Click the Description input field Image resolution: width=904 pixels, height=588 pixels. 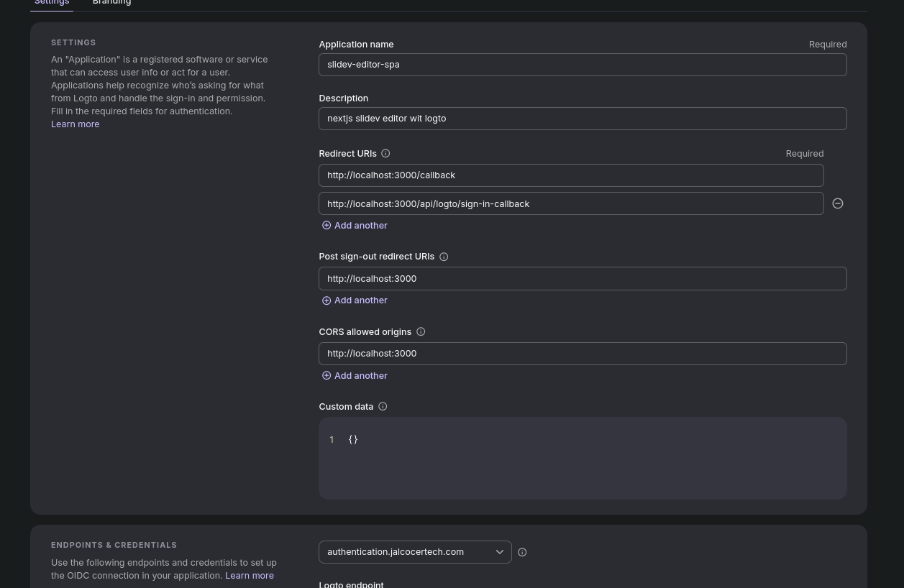pos(583,119)
